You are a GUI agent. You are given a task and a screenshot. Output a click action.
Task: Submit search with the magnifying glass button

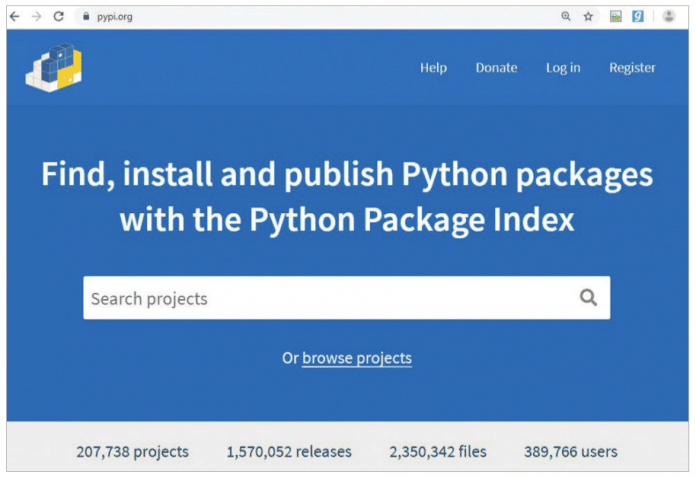tap(588, 297)
